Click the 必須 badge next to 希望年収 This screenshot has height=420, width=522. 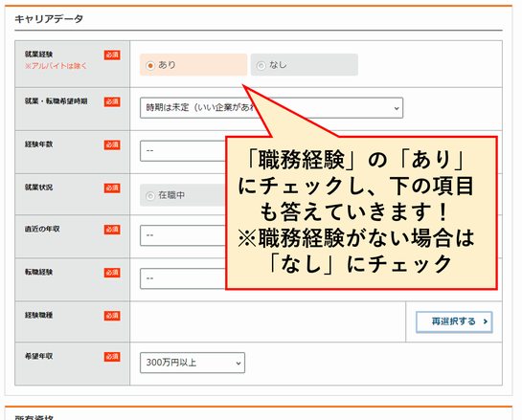coord(112,357)
